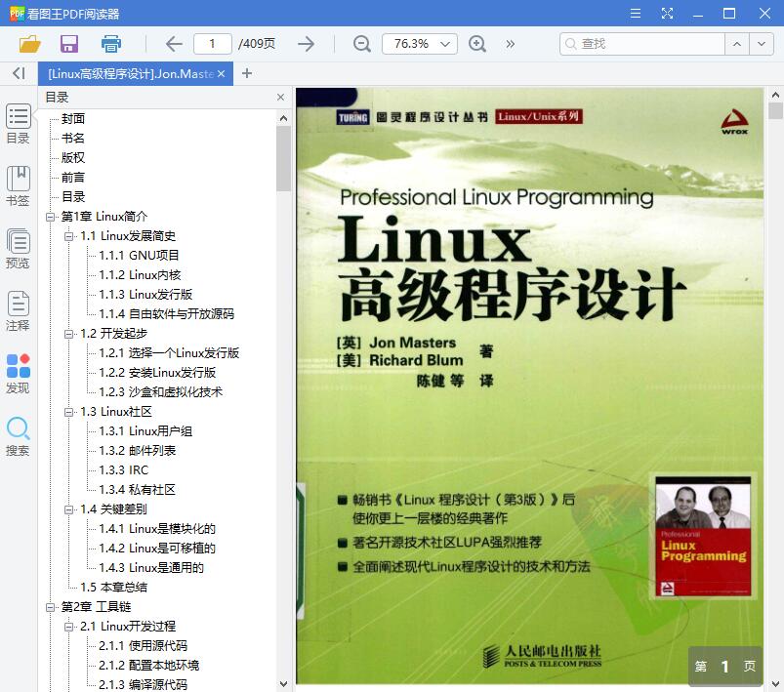Open the 预览 thumbnails preview icon
Viewport: 784px width, 692px height.
18,249
